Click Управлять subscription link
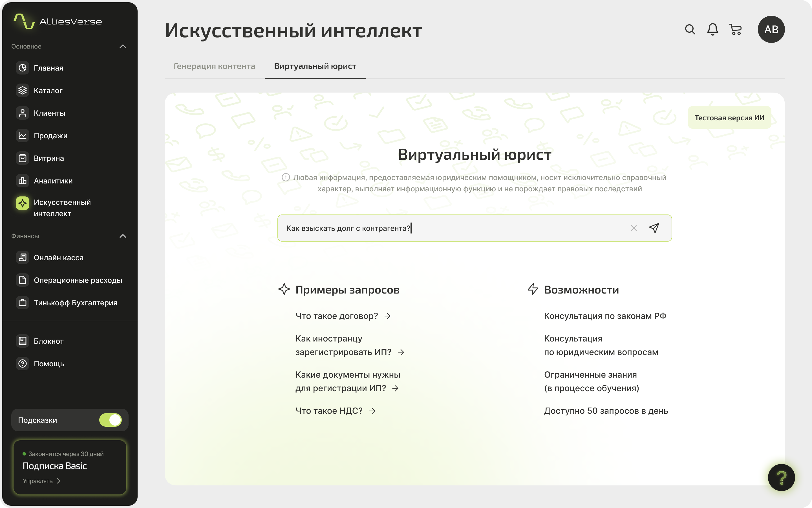The width and height of the screenshot is (812, 508). click(x=42, y=481)
